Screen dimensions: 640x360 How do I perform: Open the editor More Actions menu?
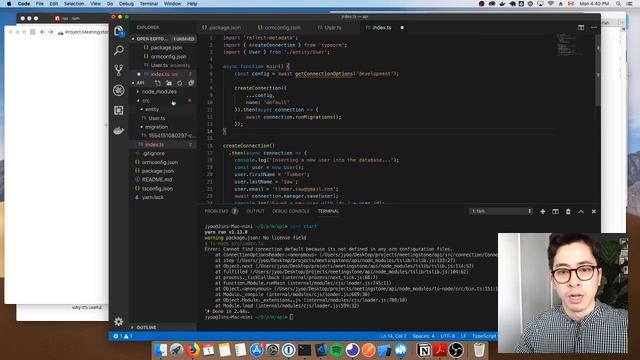[594, 28]
